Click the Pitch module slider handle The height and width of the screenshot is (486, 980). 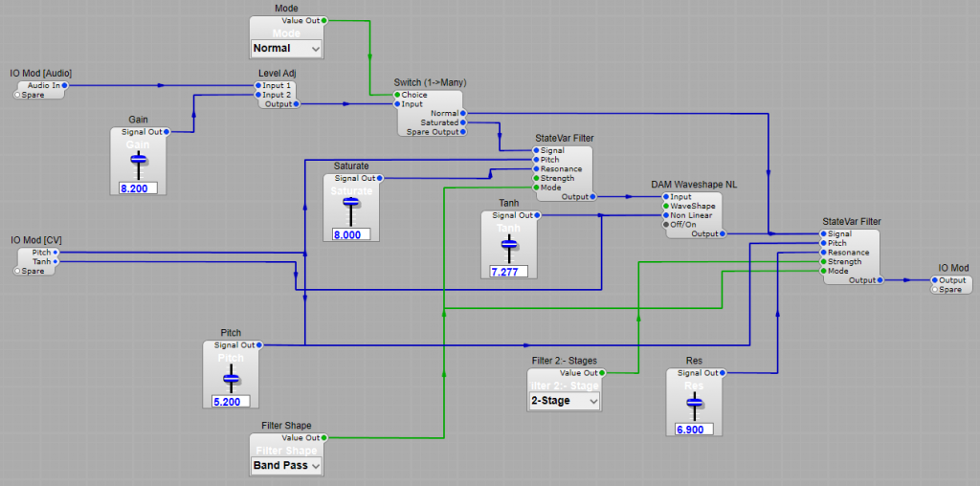(229, 378)
